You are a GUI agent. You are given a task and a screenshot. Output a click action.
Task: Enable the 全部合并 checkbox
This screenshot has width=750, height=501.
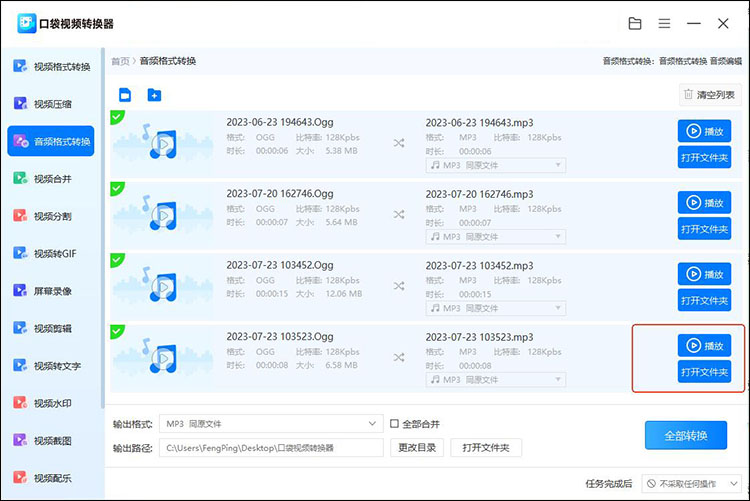click(x=394, y=423)
